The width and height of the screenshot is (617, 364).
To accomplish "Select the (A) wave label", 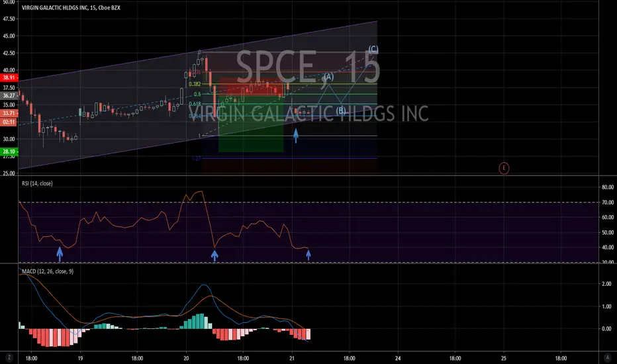I will (x=328, y=76).
